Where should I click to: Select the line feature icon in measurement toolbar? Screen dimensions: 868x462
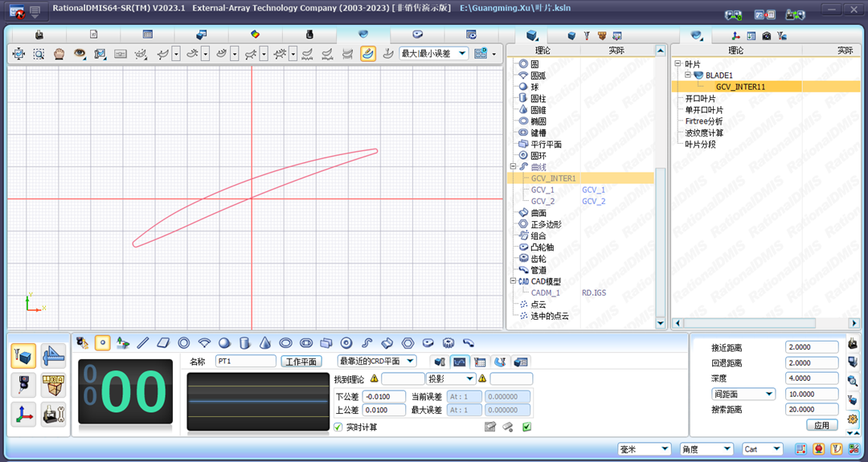143,342
